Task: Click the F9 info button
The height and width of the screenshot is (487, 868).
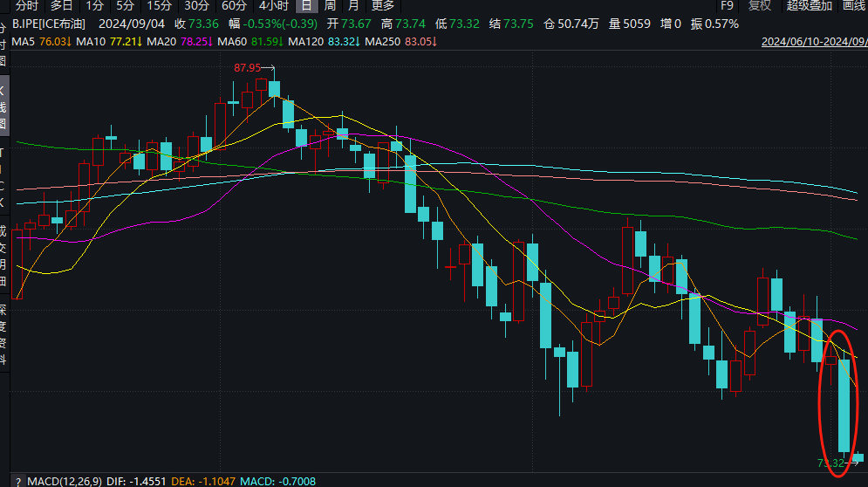Action: pyautogui.click(x=727, y=5)
